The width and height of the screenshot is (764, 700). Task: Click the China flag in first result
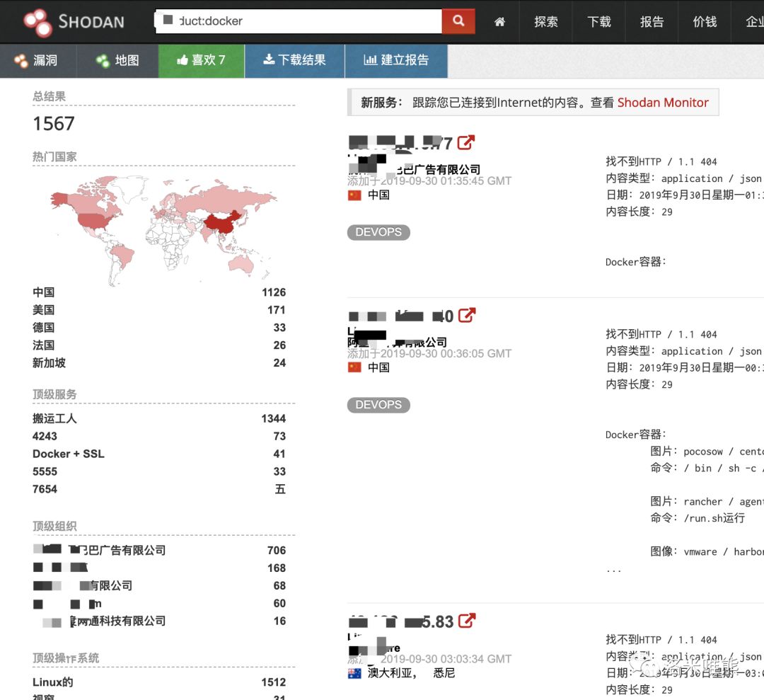pos(354,195)
